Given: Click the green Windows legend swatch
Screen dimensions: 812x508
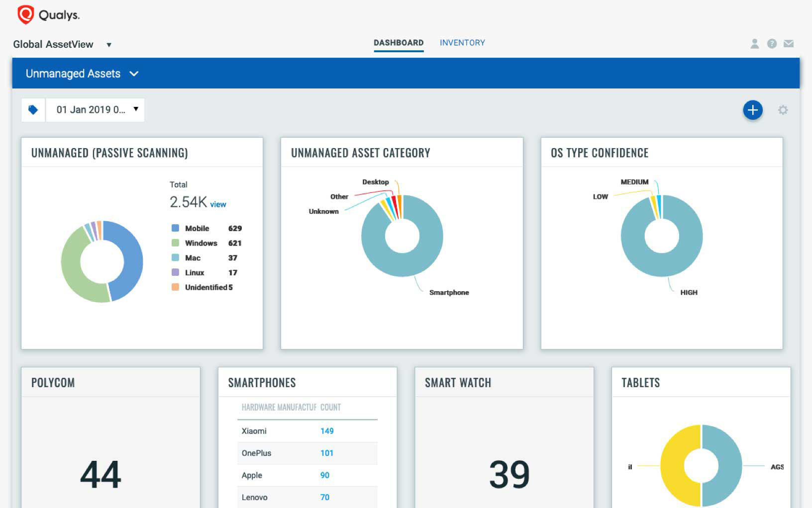Looking at the screenshot, I should 175,243.
